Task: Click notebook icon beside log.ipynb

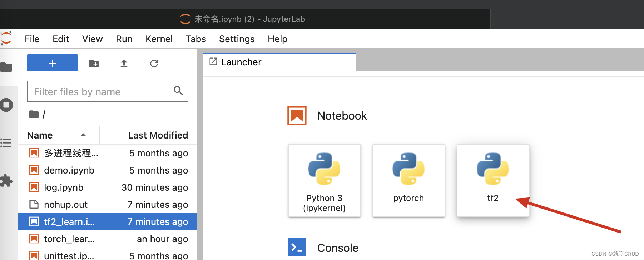Action: (34, 187)
